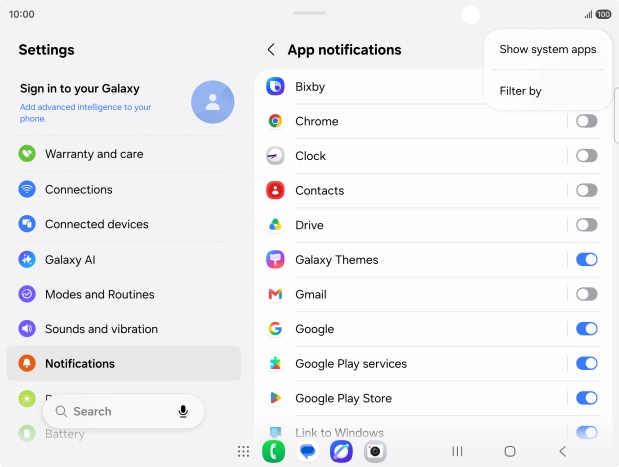This screenshot has height=467, width=619.
Task: Open the Messages app from the taskbar
Action: [307, 451]
